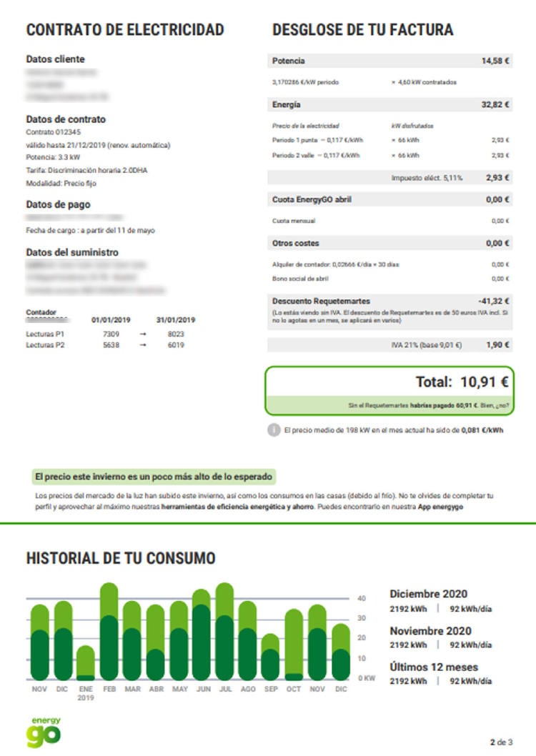The height and width of the screenshot is (756, 536).
Task: Click the Cuota EnergyGO abril header row
Action: (390, 199)
